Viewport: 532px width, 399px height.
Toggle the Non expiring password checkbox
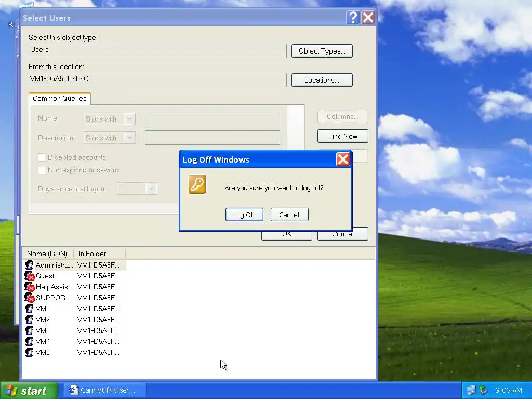pos(42,170)
